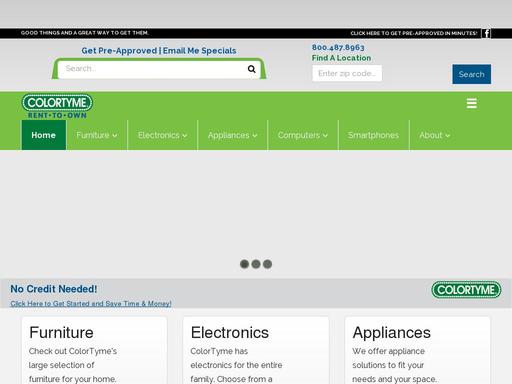Click 'Click Here to Get Started and Save' link
Viewport: 512px width, 384px height.
coord(91,304)
